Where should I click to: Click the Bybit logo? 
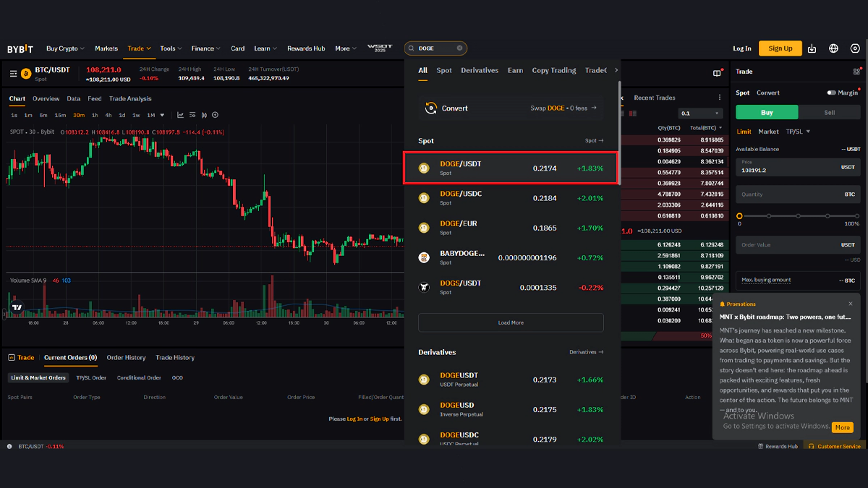tap(20, 48)
